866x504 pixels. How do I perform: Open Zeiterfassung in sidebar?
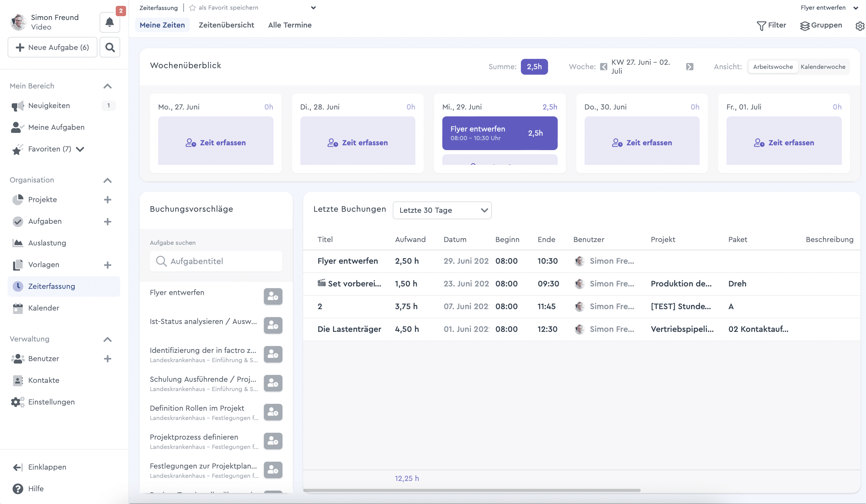click(x=64, y=286)
